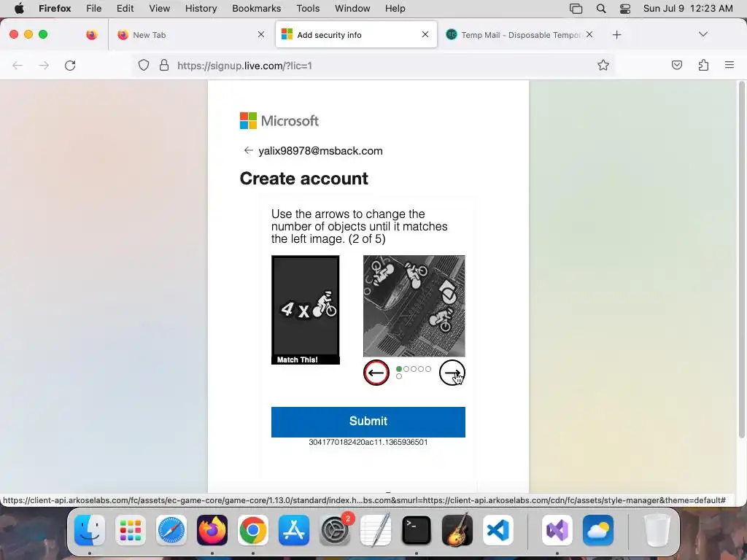The image size is (747, 560).
Task: Reload the current page
Action: pos(70,65)
